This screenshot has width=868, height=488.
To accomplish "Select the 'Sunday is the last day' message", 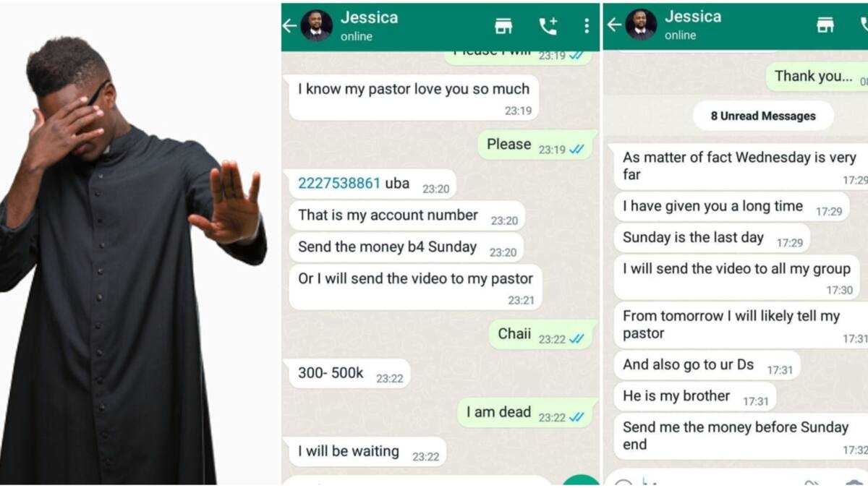I will (x=712, y=239).
